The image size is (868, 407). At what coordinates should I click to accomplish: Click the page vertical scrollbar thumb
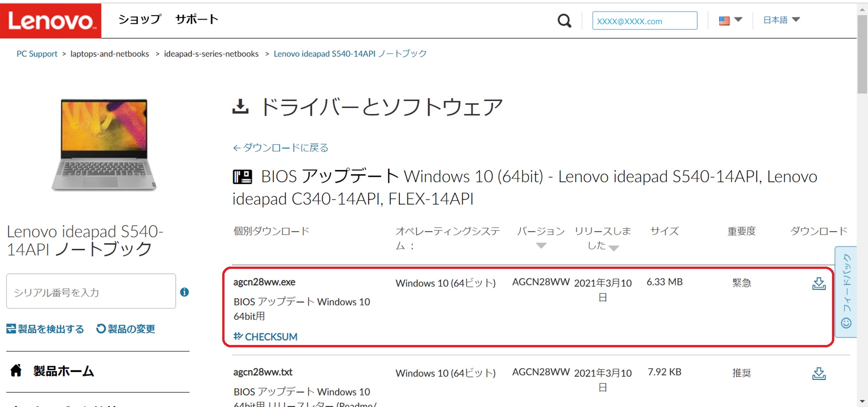[x=862, y=54]
